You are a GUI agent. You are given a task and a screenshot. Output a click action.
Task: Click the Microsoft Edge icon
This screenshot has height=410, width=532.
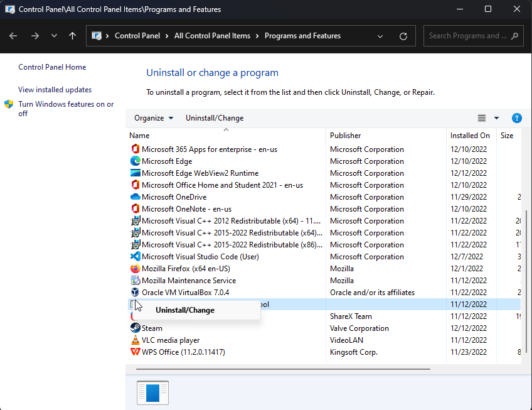click(x=135, y=161)
